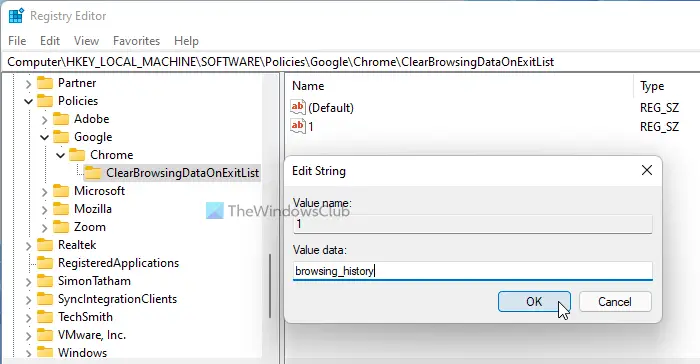700x364 pixels.
Task: Click the SyncIntegrationClients folder icon
Action: [45, 299]
